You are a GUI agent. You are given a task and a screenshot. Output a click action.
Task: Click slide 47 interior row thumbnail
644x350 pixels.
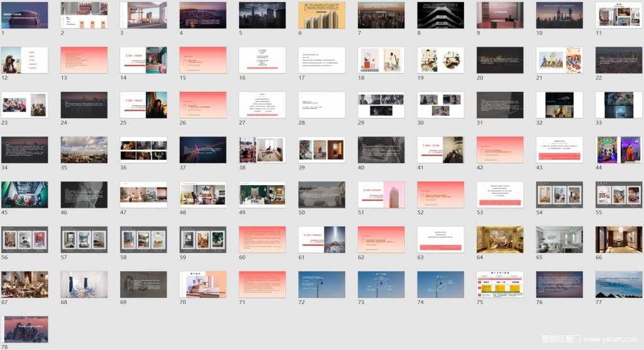[x=144, y=195]
